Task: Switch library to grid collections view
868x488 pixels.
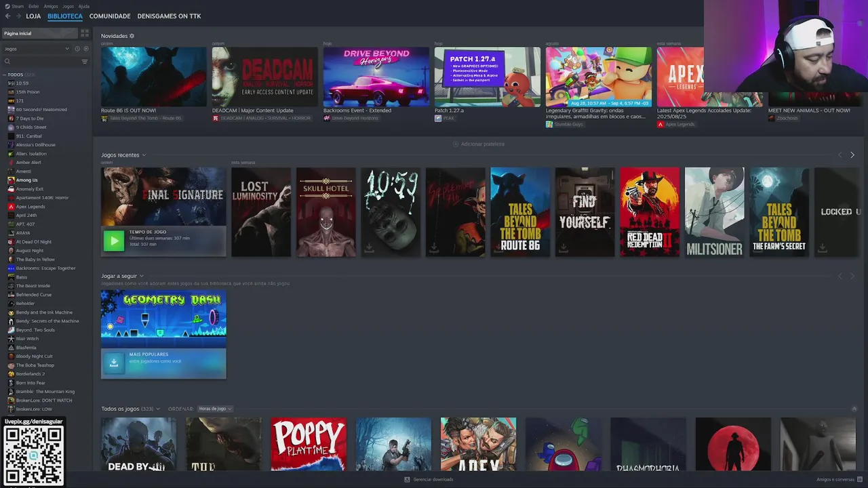Action: (x=85, y=33)
